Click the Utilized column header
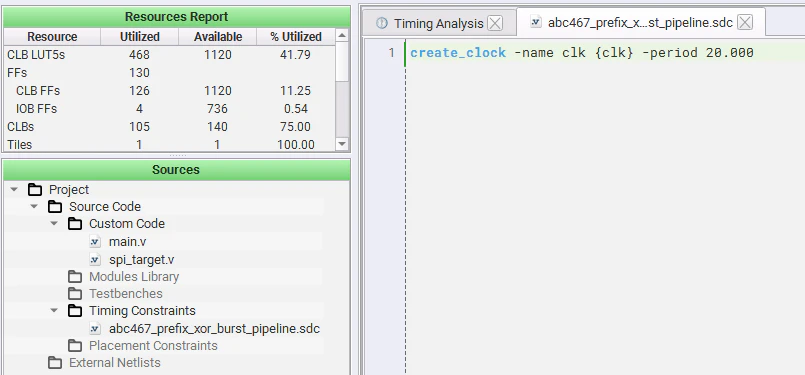The width and height of the screenshot is (805, 375). [x=140, y=37]
